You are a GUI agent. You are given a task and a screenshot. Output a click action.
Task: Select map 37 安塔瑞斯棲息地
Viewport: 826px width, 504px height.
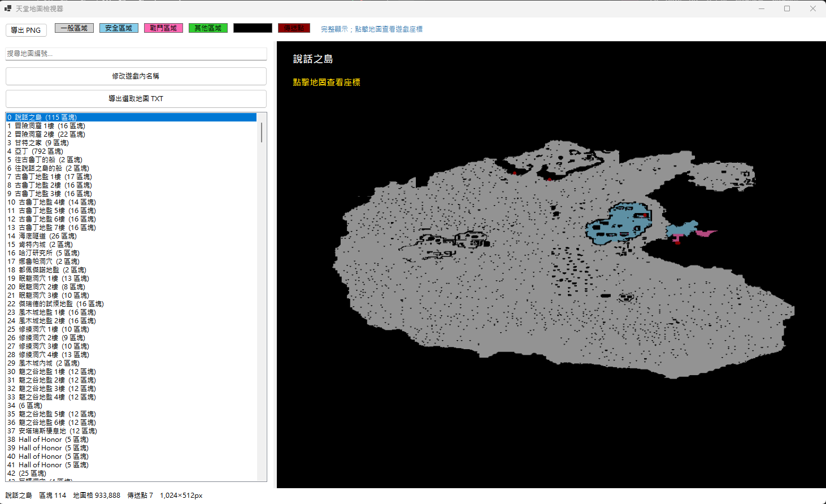pyautogui.click(x=131, y=431)
